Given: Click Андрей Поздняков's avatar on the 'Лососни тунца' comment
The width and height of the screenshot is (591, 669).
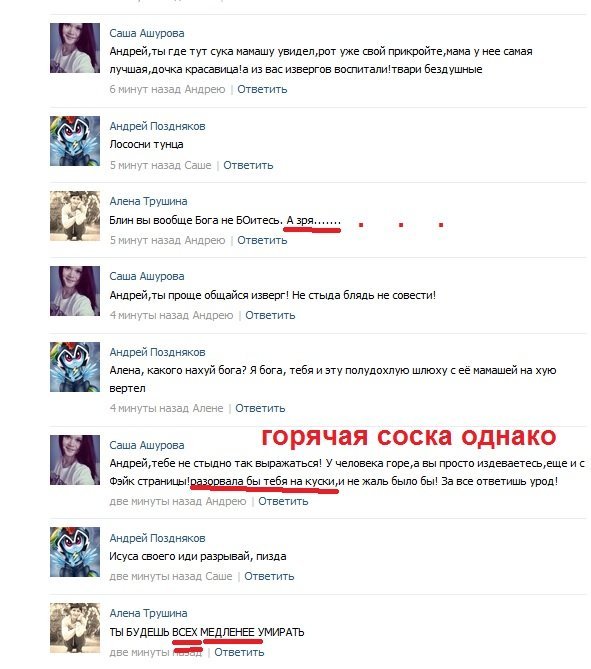Looking at the screenshot, I should click(75, 141).
